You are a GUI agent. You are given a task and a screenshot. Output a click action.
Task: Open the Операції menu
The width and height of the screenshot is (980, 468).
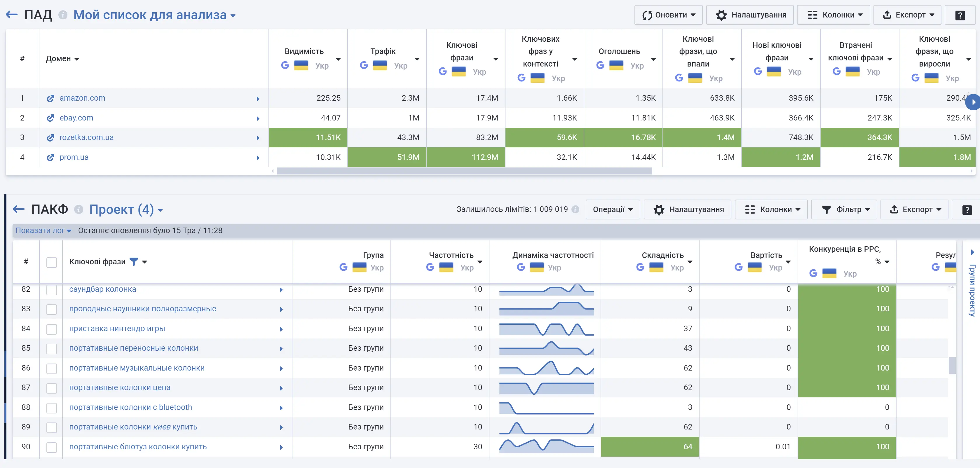click(x=613, y=210)
